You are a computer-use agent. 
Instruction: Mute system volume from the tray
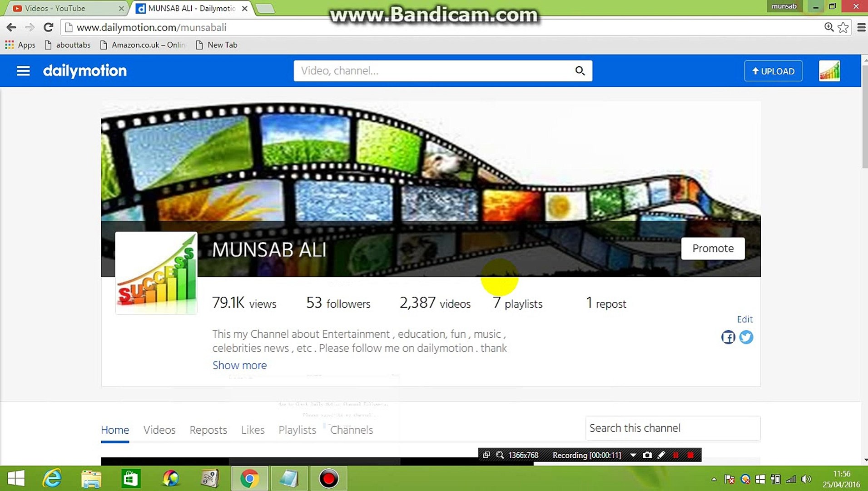click(807, 479)
